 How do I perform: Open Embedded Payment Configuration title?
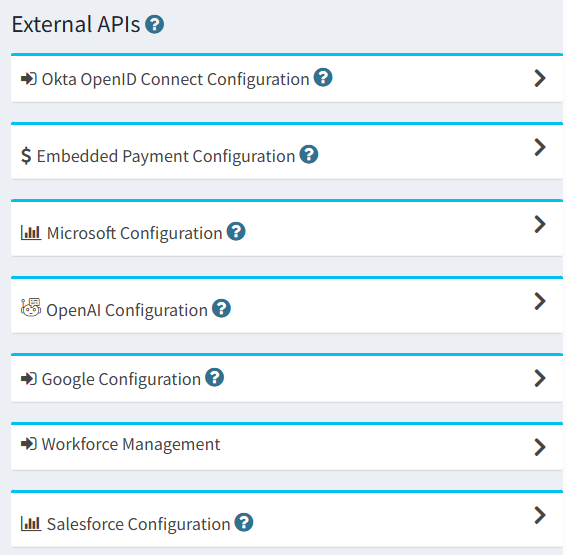pos(166,156)
